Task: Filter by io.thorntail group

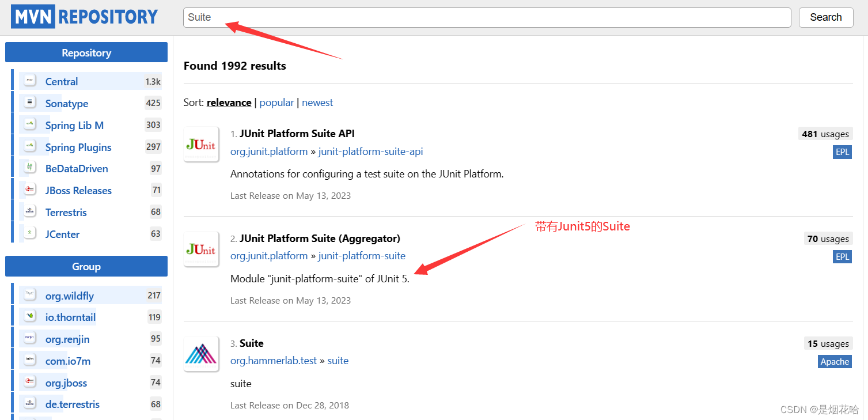Action: (71, 317)
